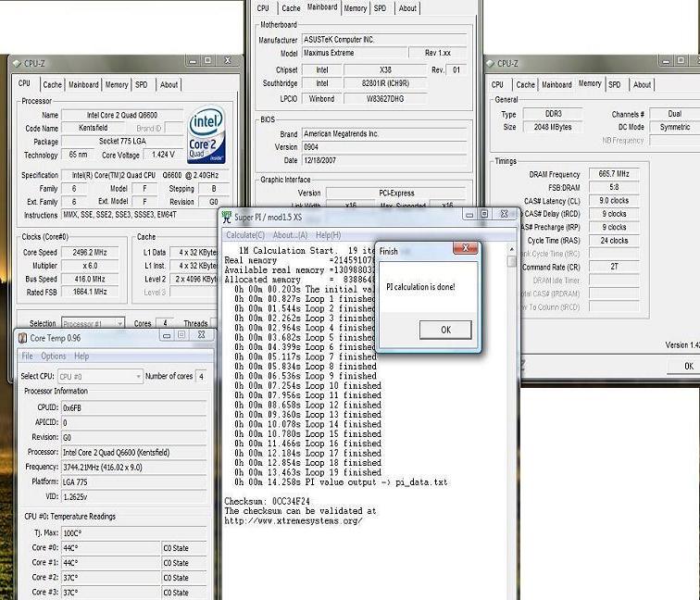The width and height of the screenshot is (700, 600).
Task: Select SPD tab in right CPU-Z window
Action: coord(614,84)
